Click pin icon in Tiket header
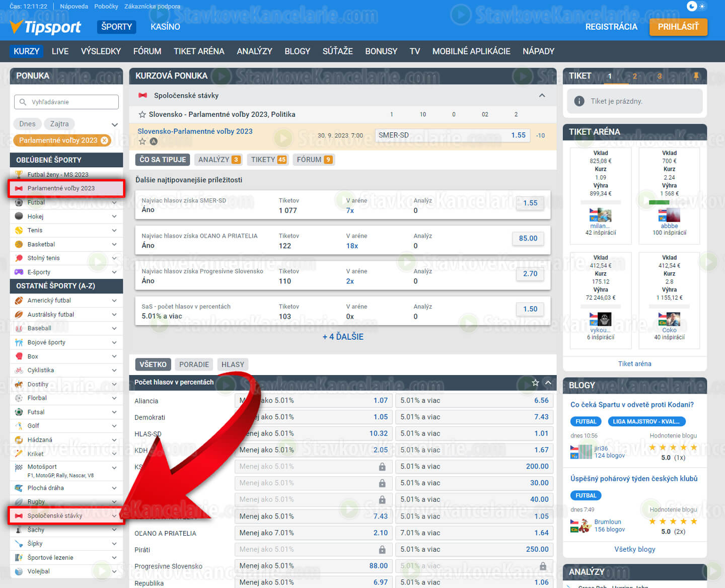This screenshot has width=725, height=588. click(x=696, y=76)
